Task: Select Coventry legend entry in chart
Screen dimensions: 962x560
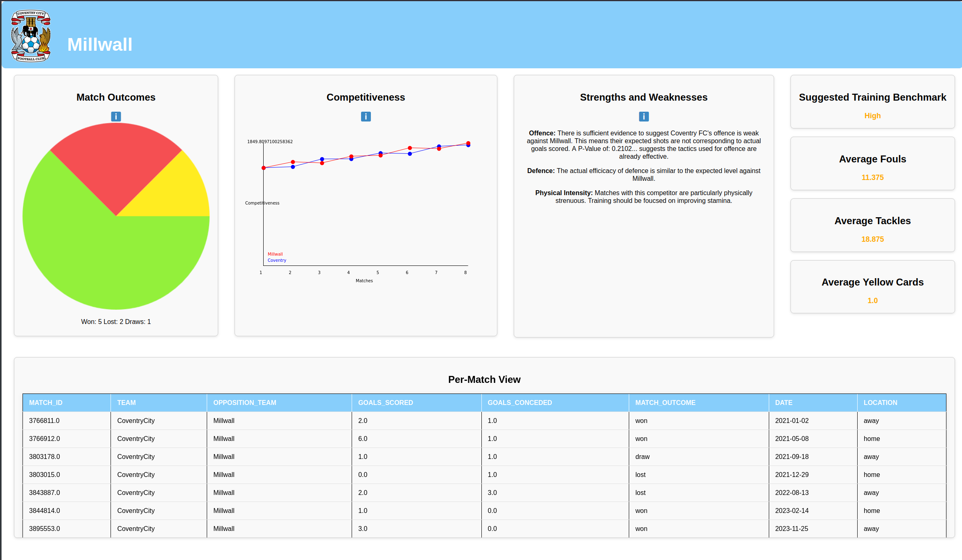Action: tap(277, 260)
